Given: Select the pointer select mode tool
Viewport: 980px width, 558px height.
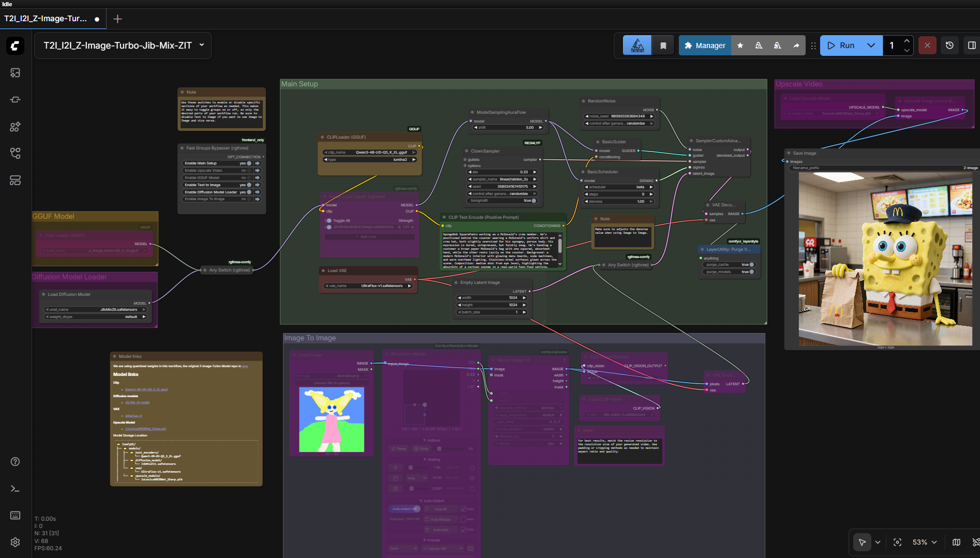Looking at the screenshot, I should pos(862,542).
